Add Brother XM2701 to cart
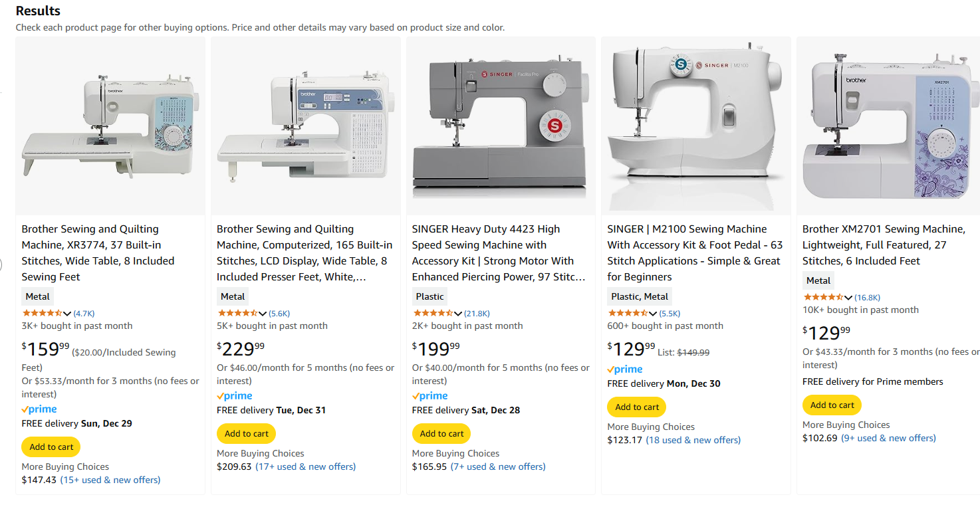Image resolution: width=980 pixels, height=511 pixels. (x=832, y=405)
